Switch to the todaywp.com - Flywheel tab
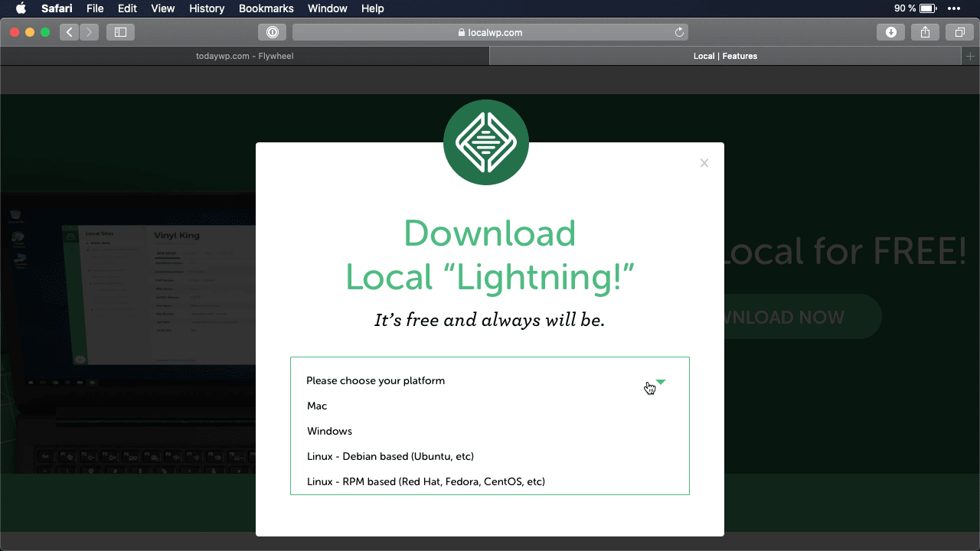 pyautogui.click(x=245, y=56)
